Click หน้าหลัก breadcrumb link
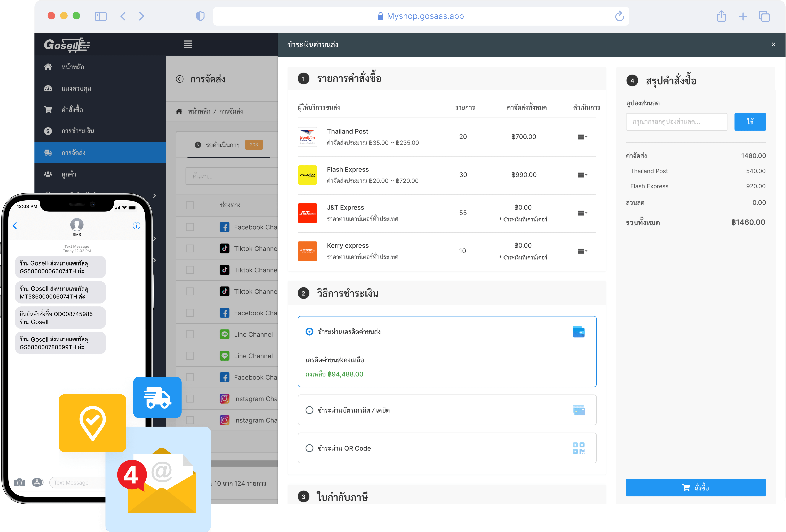The width and height of the screenshot is (786, 532). (x=199, y=111)
